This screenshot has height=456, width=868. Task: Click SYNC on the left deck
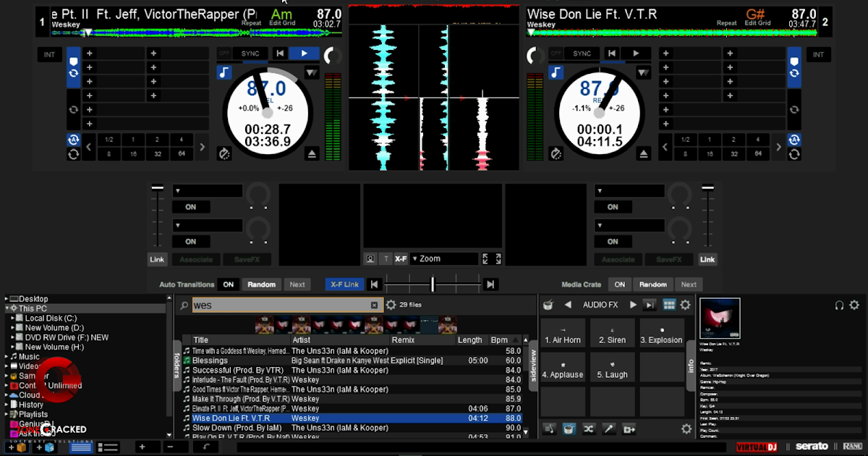point(250,53)
